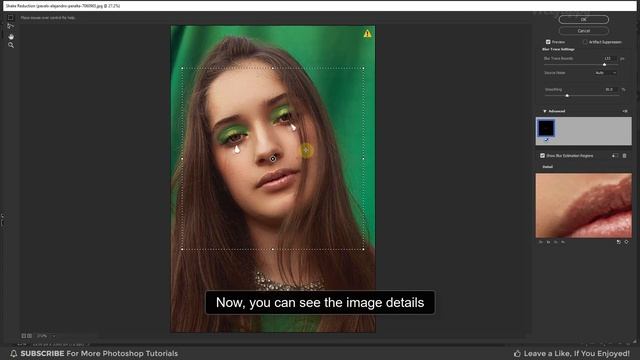Click the blur region center pin
Viewport: 640px width, 360px height.
pos(273,158)
